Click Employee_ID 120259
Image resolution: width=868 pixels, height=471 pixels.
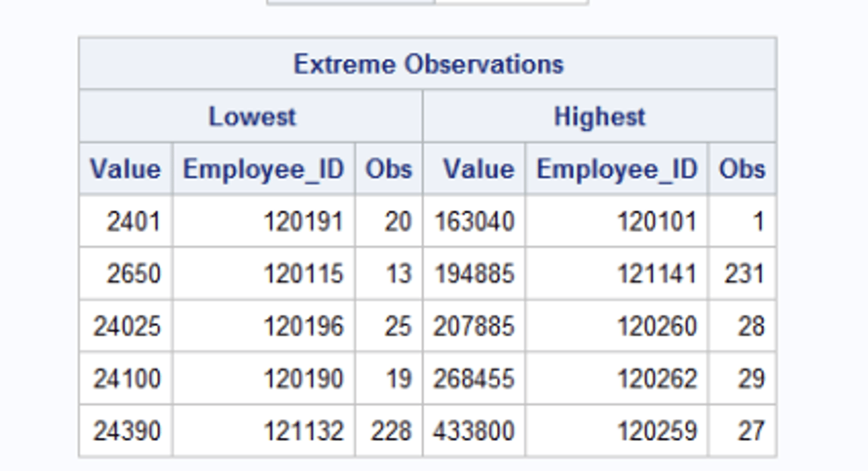point(657,431)
